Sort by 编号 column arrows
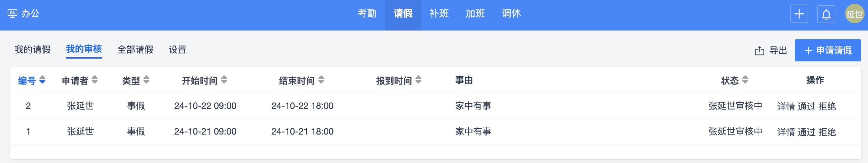This screenshot has height=163, width=868. [x=42, y=80]
